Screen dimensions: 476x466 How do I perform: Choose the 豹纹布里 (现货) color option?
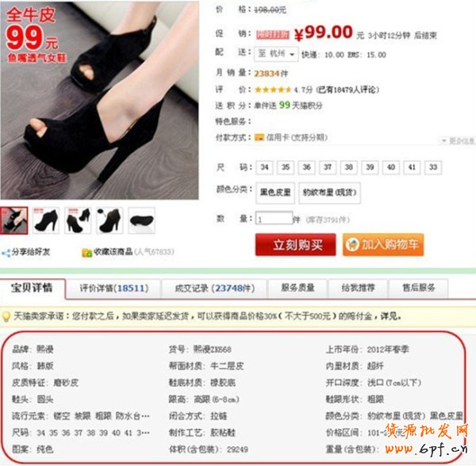point(330,193)
